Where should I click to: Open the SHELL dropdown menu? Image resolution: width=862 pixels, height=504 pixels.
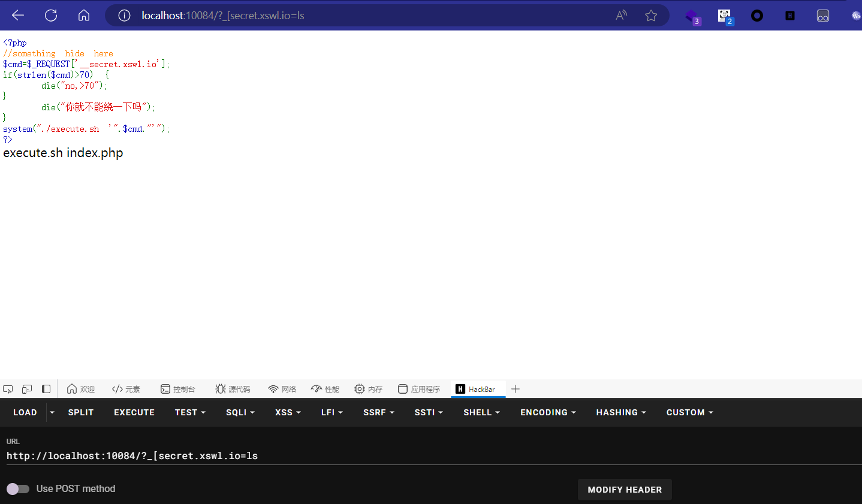[x=481, y=412]
